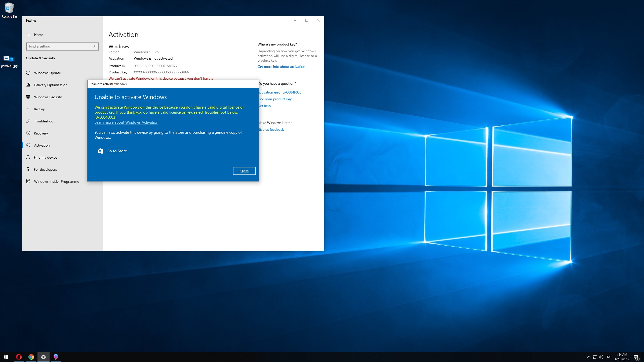
Task: Launch Opera from the taskbar
Action: coord(19,357)
